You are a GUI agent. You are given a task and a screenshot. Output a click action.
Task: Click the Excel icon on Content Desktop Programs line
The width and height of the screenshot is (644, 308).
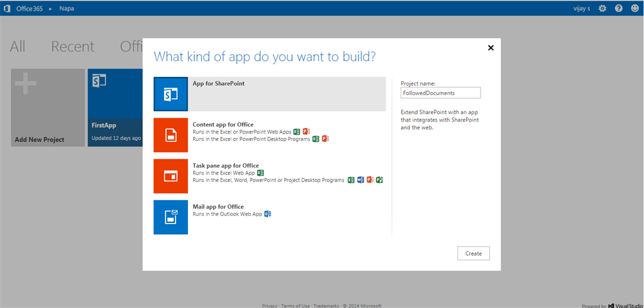tap(316, 139)
